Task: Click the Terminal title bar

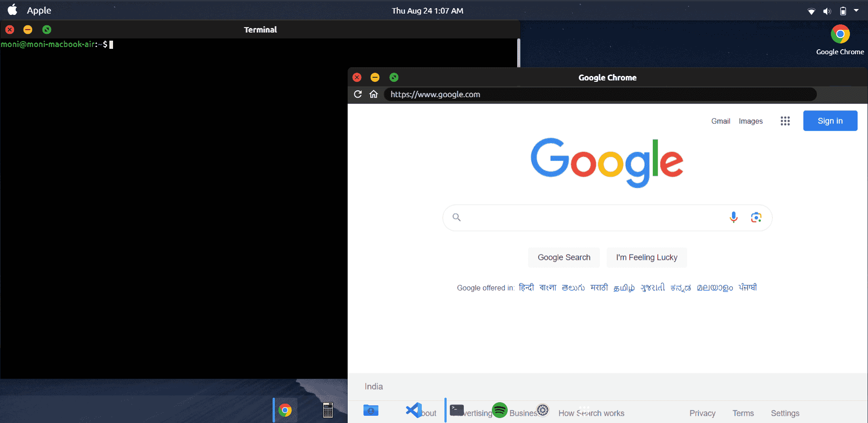Action: point(260,29)
